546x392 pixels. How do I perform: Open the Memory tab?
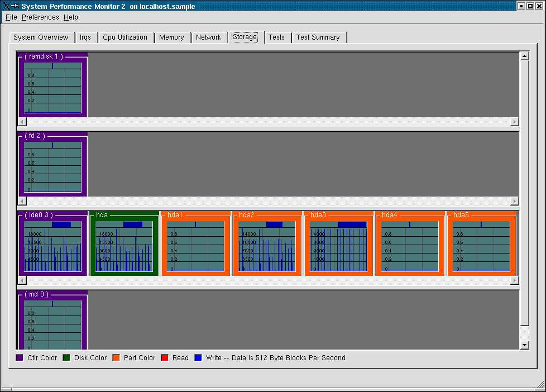point(171,37)
